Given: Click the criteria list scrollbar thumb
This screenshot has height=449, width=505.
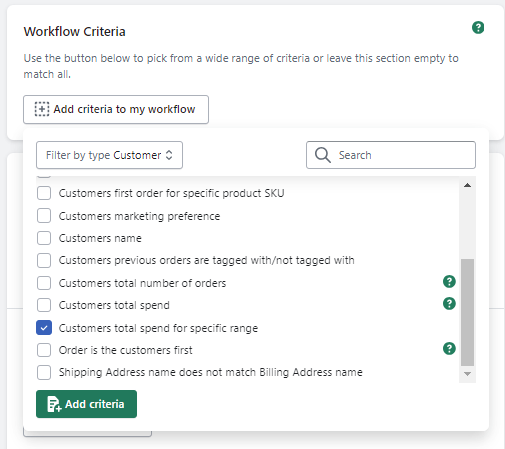Looking at the screenshot, I should [x=467, y=312].
